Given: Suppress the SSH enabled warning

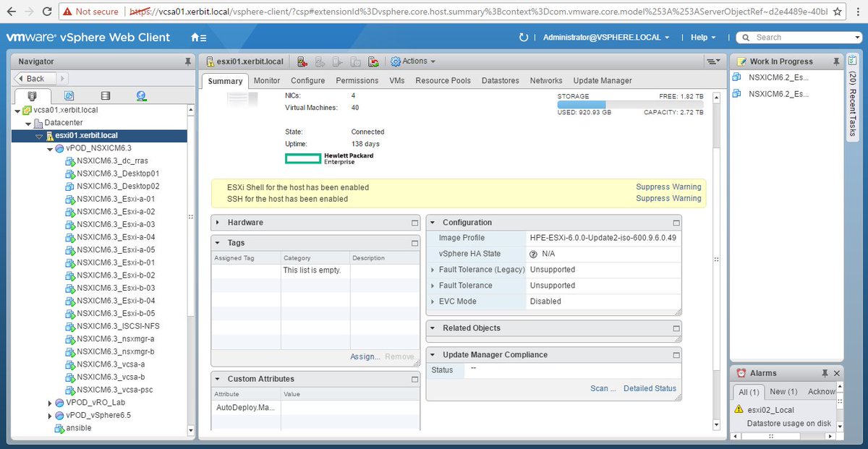Looking at the screenshot, I should click(x=668, y=198).
